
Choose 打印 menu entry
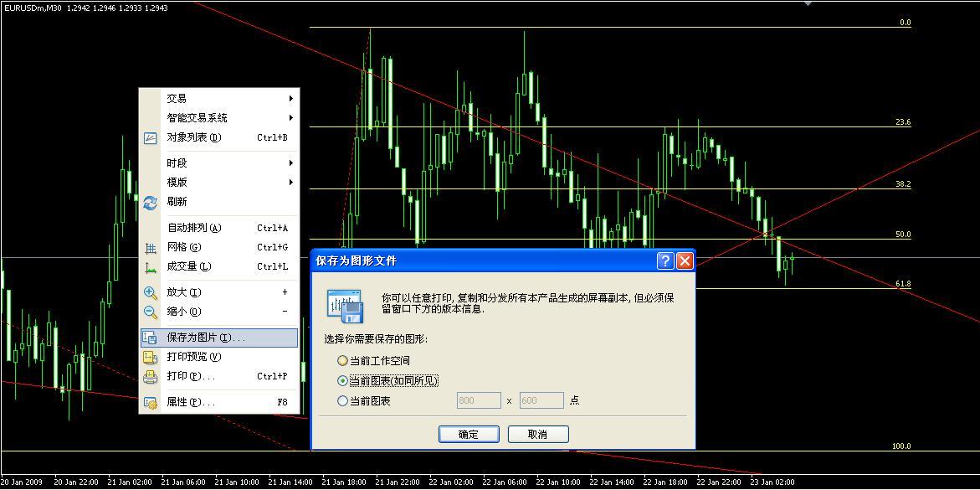[x=218, y=377]
